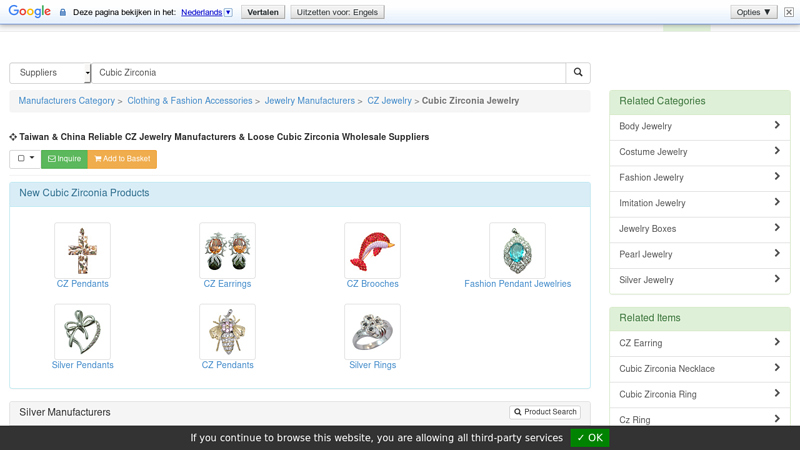Open the CZ Earrings product image
Image resolution: width=800 pixels, height=450 pixels.
(227, 250)
